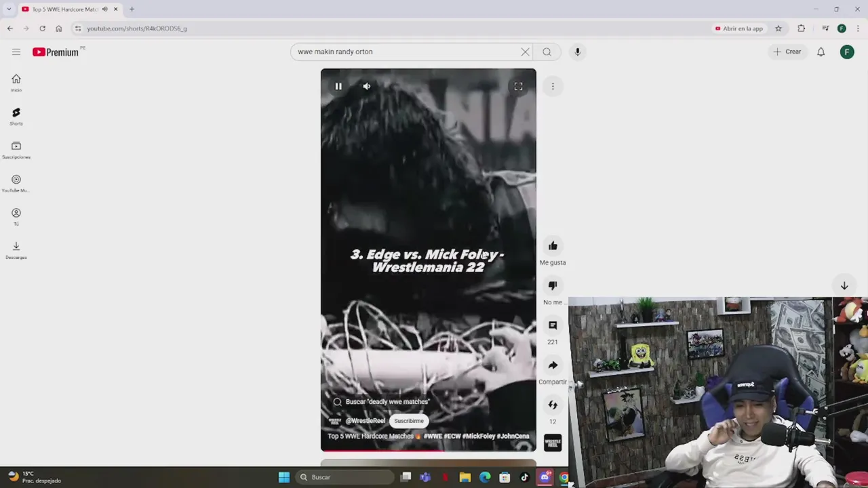Click the taskbar Buscar search box

(x=344, y=477)
